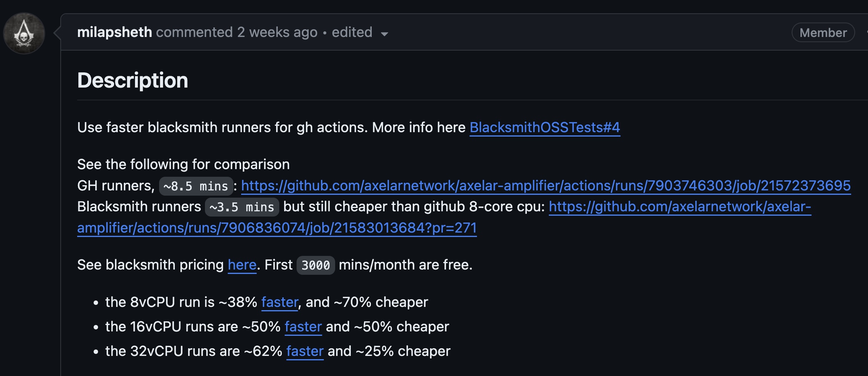The height and width of the screenshot is (376, 868).
Task: Open the milapsheth profile link
Action: coord(115,32)
